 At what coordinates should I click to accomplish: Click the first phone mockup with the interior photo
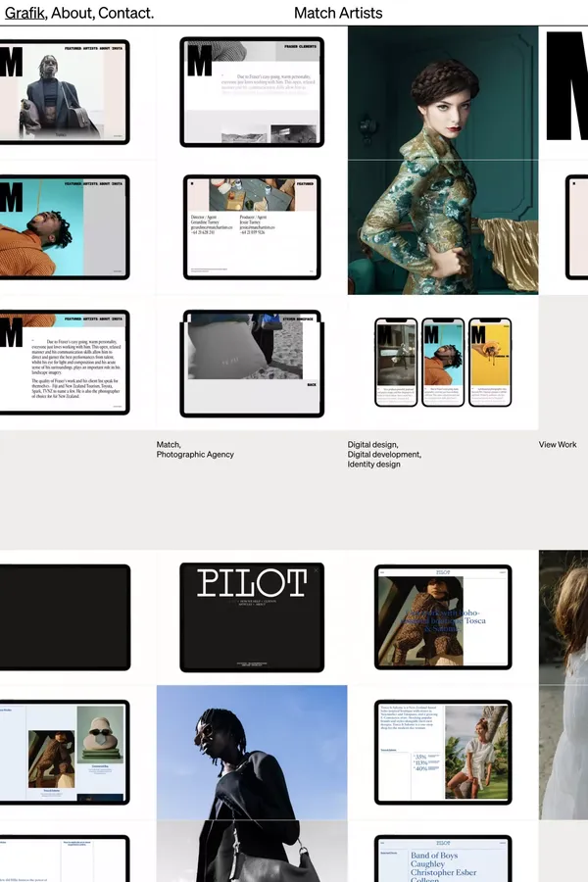coord(396,362)
